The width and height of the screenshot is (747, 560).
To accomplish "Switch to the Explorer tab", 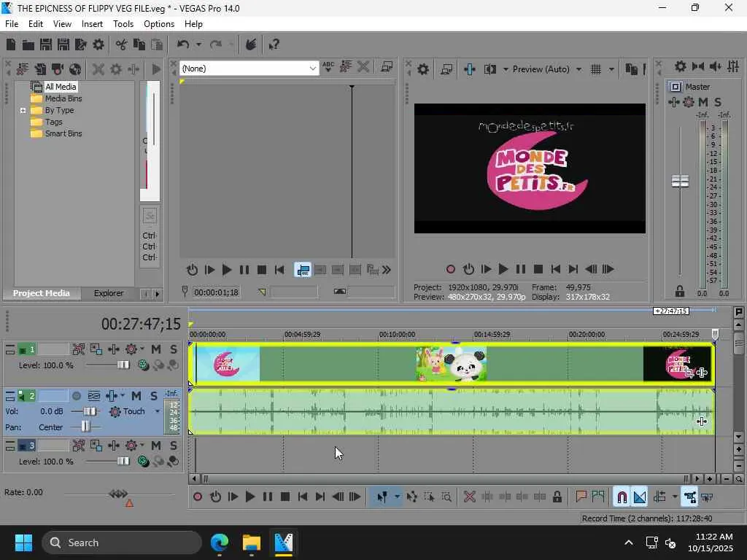I will click(x=109, y=293).
